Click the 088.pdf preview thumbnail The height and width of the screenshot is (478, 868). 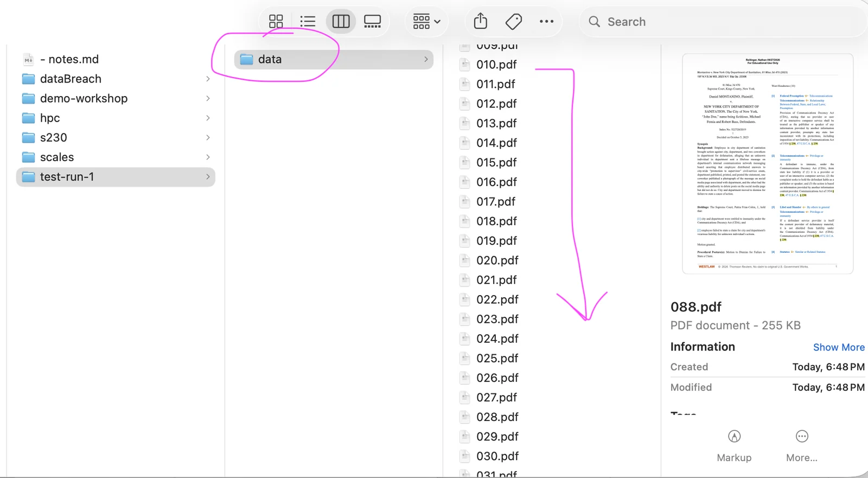pyautogui.click(x=768, y=163)
